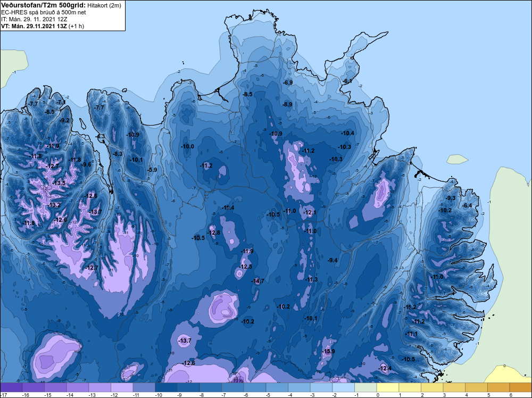Click the 'Hitakort (2m)' header text
The height and width of the screenshot is (398, 532).
104,5
